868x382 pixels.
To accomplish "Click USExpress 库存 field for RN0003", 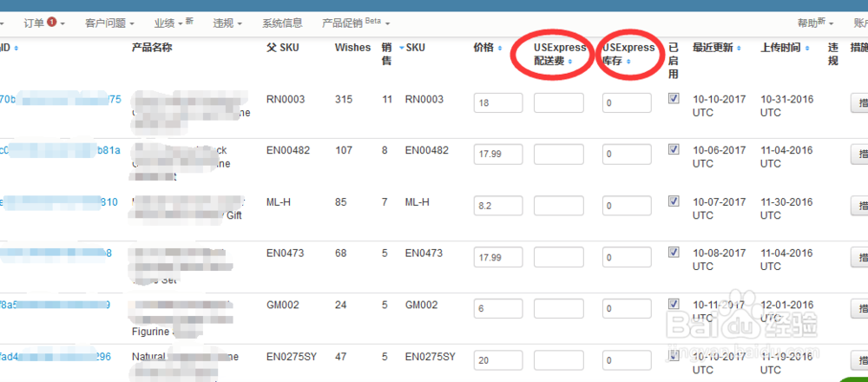I will click(628, 103).
